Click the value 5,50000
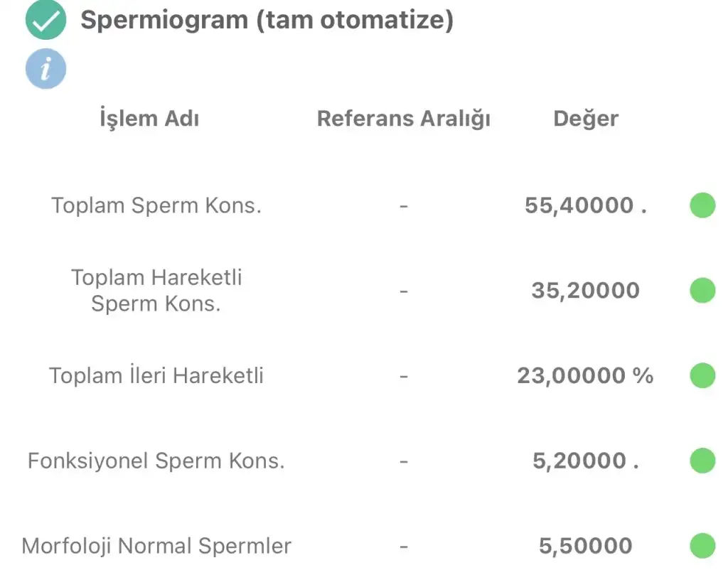Image resolution: width=728 pixels, height=580 pixels. [x=585, y=546]
